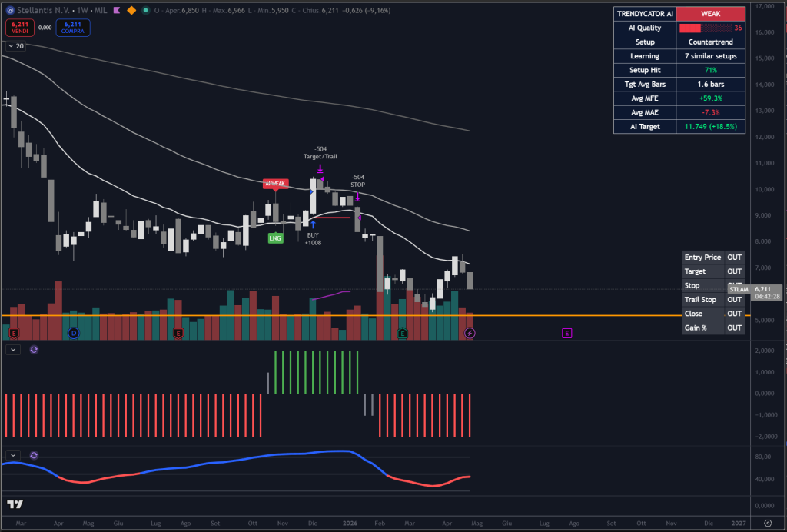Click the OUT value in Close row
Screen dimensions: 787x532
tap(734, 314)
